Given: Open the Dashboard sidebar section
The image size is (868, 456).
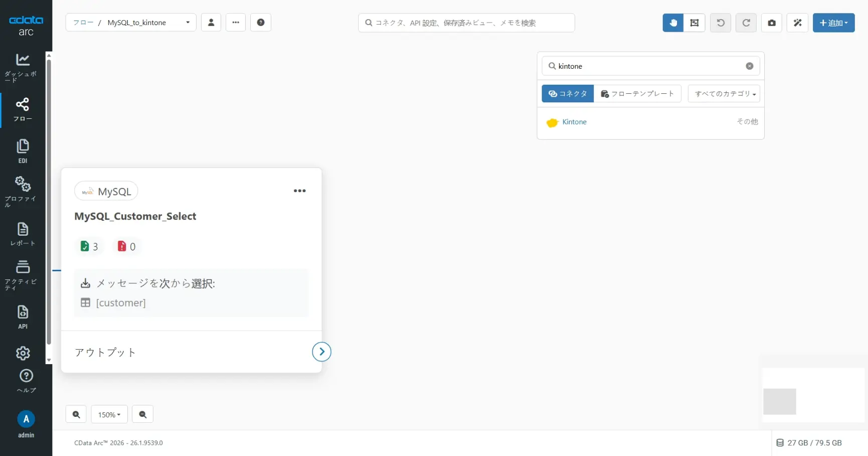Looking at the screenshot, I should coord(23,67).
